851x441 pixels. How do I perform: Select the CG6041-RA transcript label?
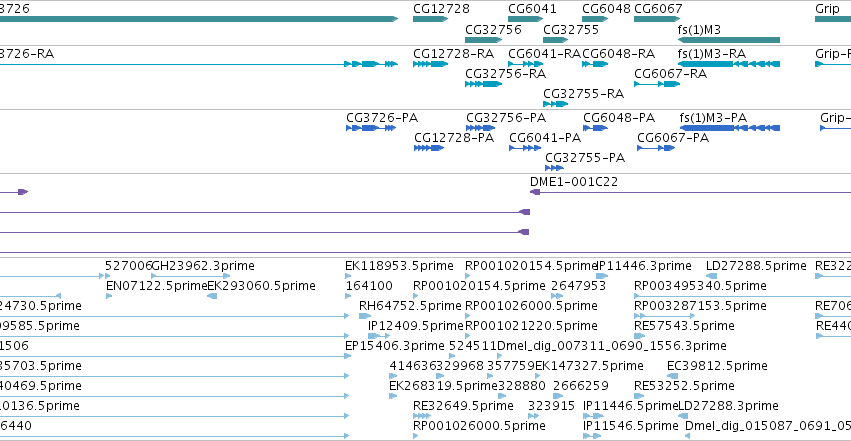point(544,54)
